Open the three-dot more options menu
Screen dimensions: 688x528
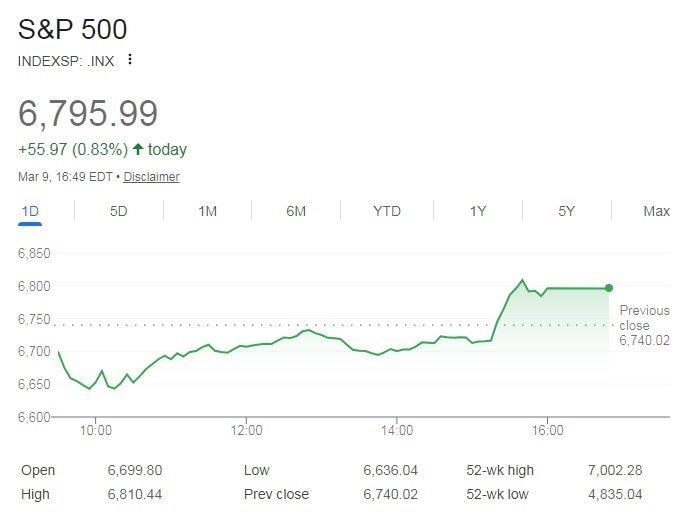pyautogui.click(x=129, y=60)
